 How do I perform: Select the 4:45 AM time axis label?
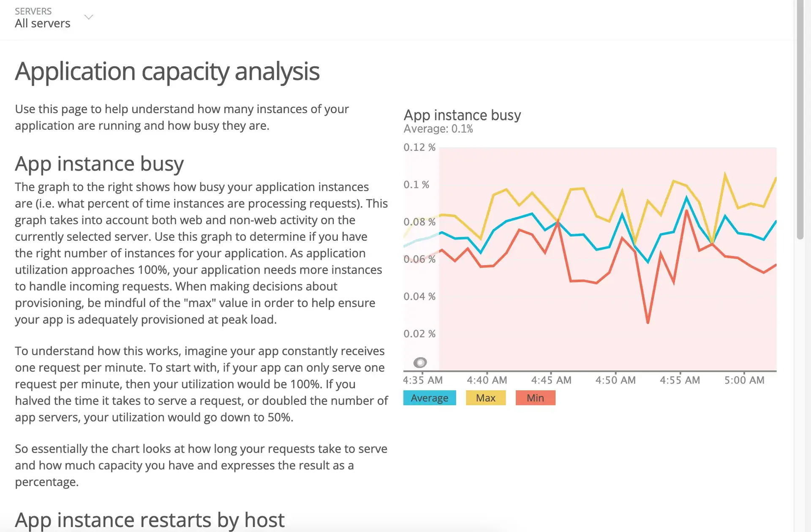coord(551,380)
